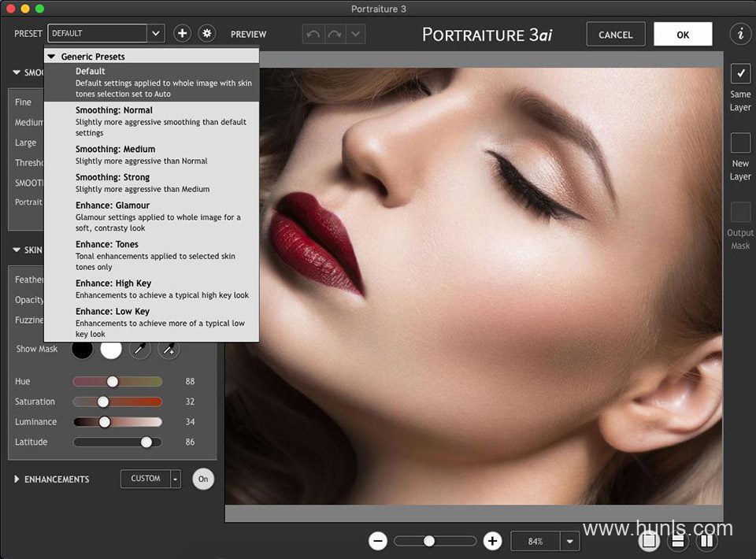756x559 pixels.
Task: Click the redo arrow icon
Action: (x=334, y=34)
